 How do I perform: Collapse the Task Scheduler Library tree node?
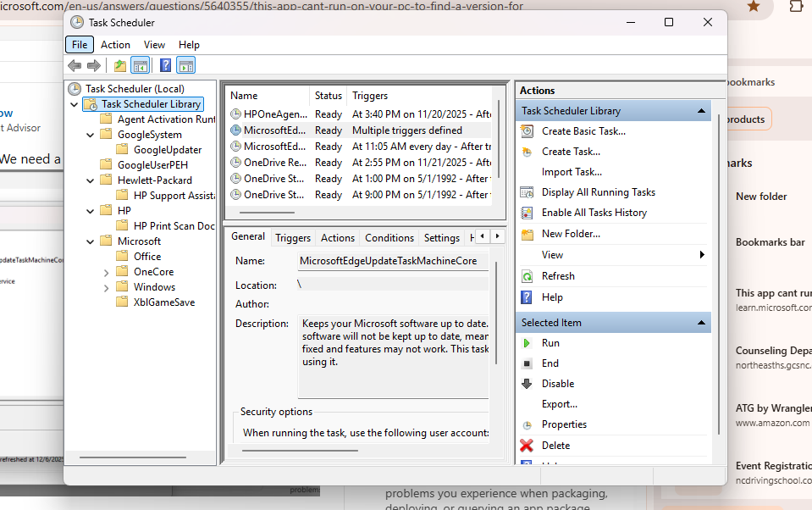tap(74, 104)
